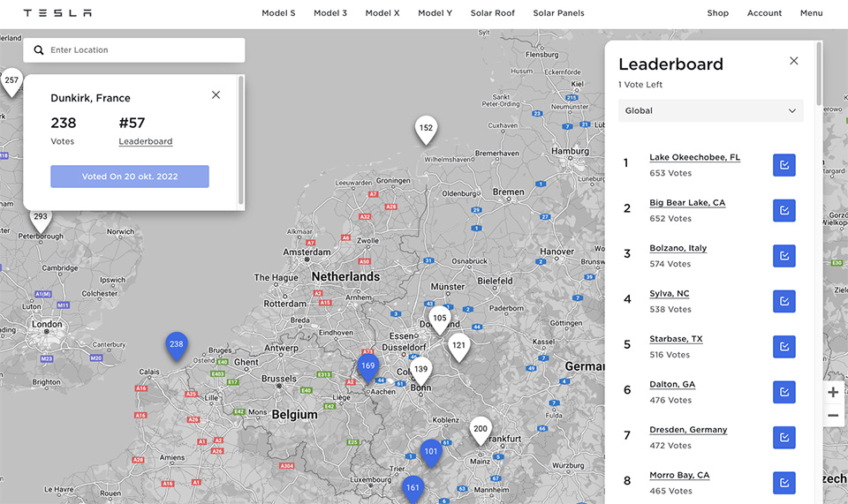The height and width of the screenshot is (504, 848).
Task: Close the Dunkirk, France card
Action: click(216, 95)
